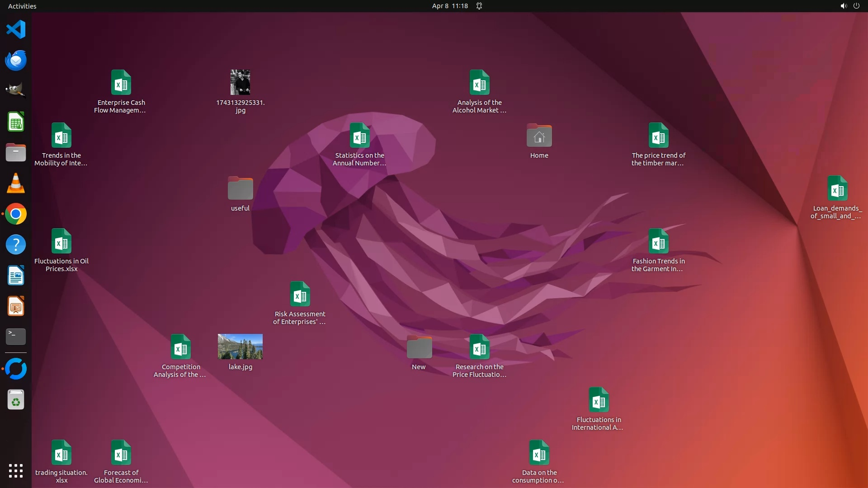Open Google Chrome from dock
Screen dimensions: 868x488
pyautogui.click(x=16, y=214)
